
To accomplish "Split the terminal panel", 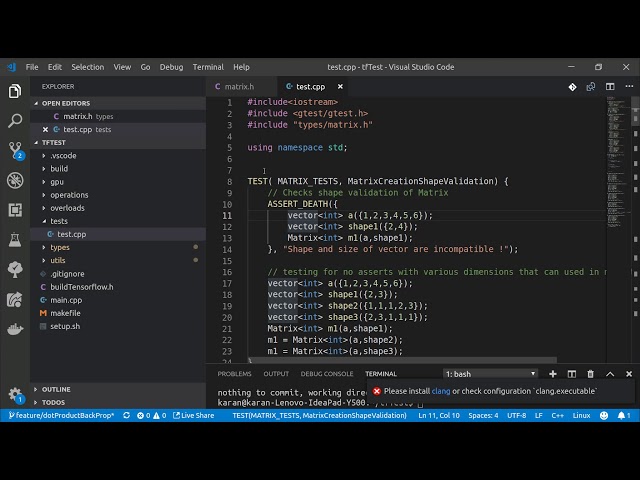I will pyautogui.click(x=571, y=374).
